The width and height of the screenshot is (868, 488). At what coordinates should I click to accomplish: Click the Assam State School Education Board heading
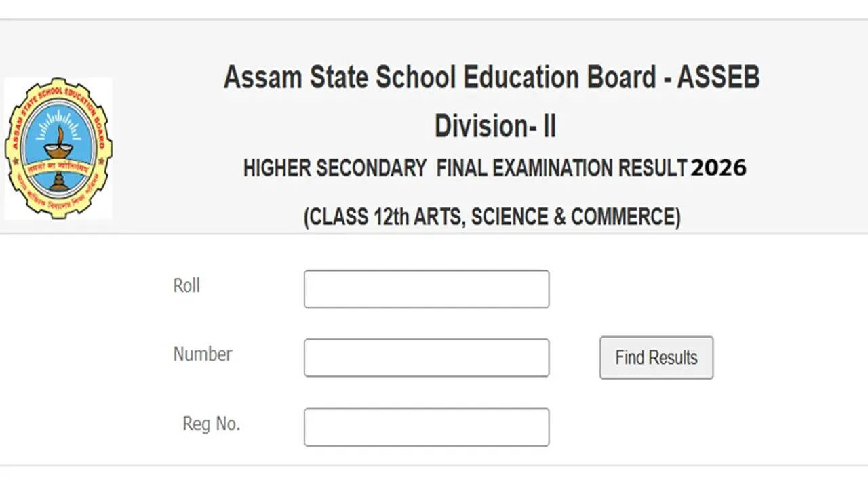(x=439, y=77)
